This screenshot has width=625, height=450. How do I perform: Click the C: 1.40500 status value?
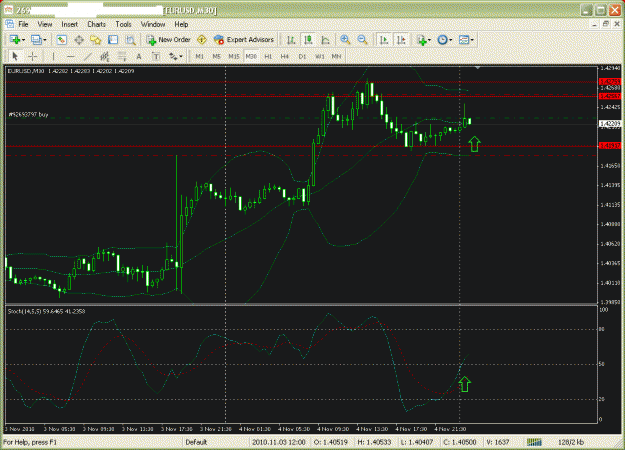tap(460, 442)
